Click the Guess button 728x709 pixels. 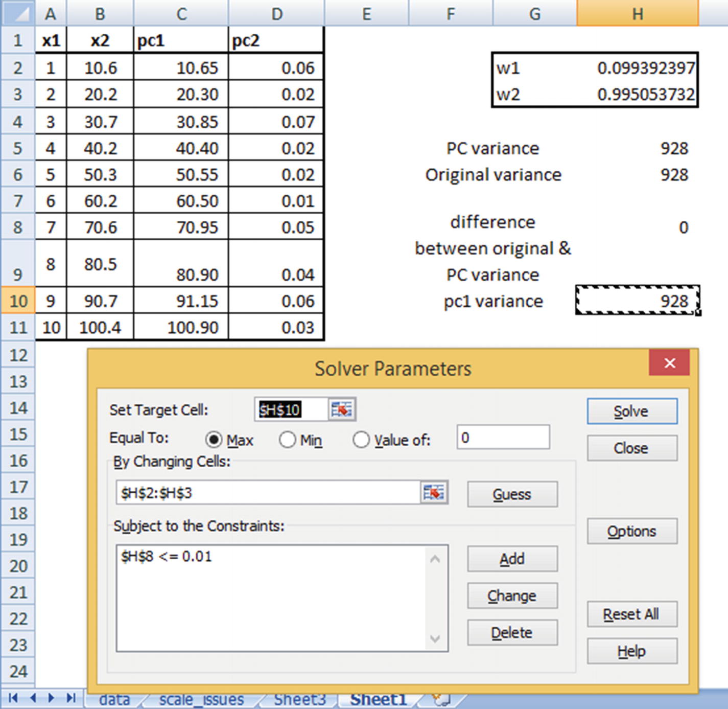pyautogui.click(x=512, y=494)
